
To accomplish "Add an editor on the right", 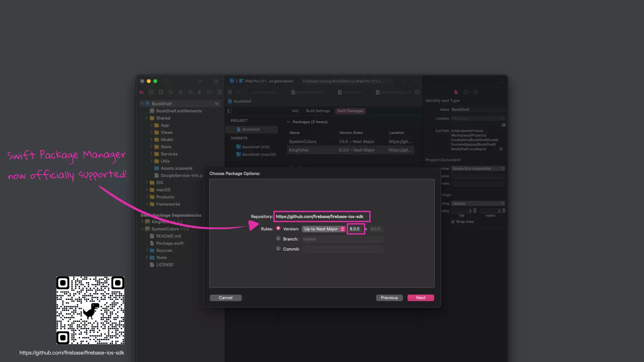I will (417, 92).
